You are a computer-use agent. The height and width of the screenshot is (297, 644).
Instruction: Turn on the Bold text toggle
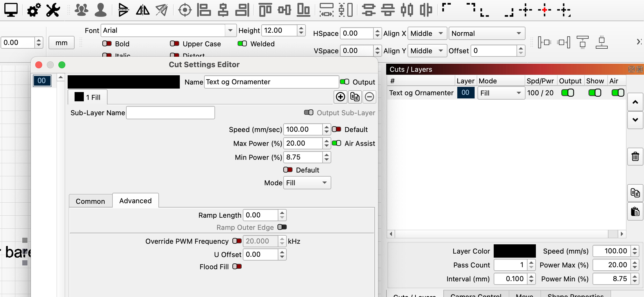tap(107, 44)
